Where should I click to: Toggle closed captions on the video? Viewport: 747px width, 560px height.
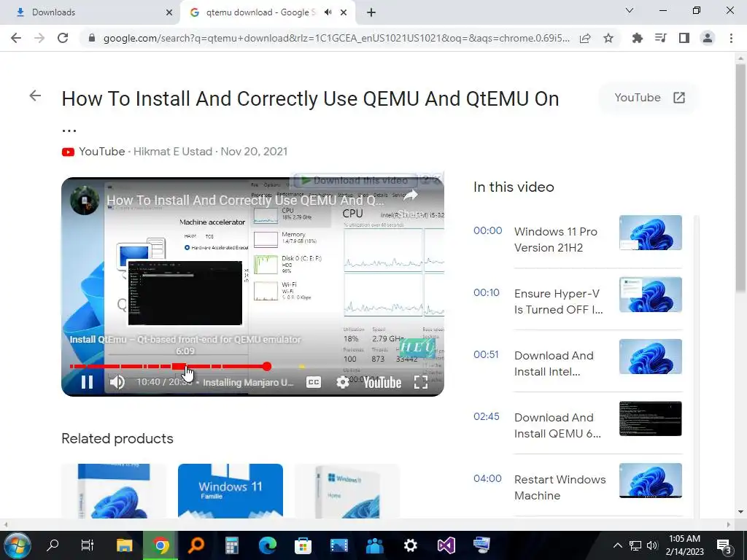click(314, 382)
